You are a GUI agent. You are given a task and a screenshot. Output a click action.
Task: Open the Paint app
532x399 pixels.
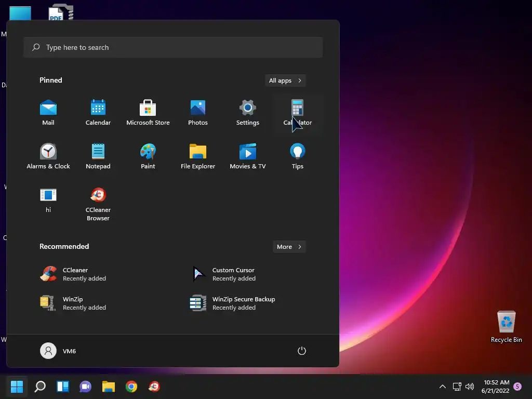pos(148,156)
